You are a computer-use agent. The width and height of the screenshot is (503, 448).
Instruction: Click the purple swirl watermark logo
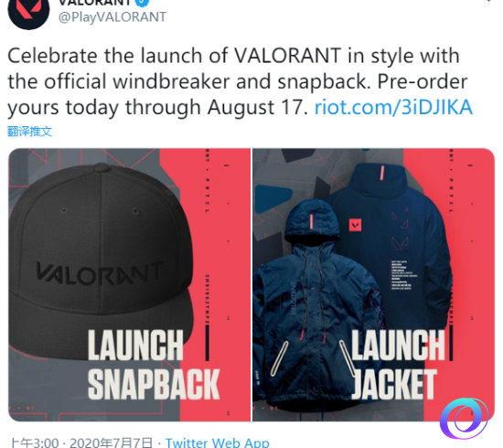pos(465,419)
